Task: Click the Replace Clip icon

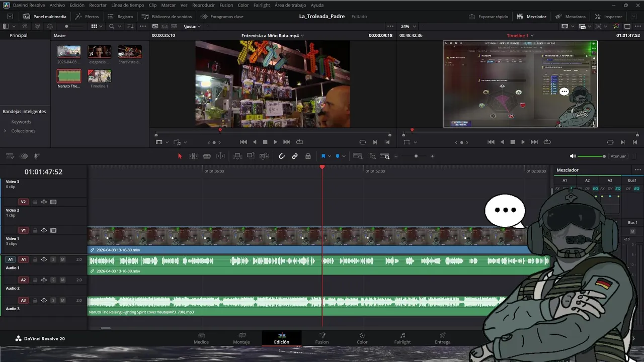Action: 264,156
